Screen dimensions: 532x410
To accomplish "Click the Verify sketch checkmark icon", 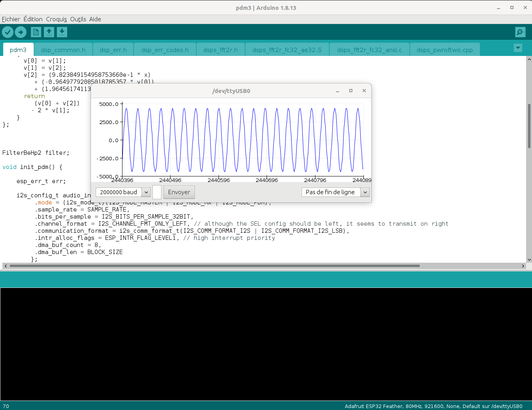I will coord(7,32).
